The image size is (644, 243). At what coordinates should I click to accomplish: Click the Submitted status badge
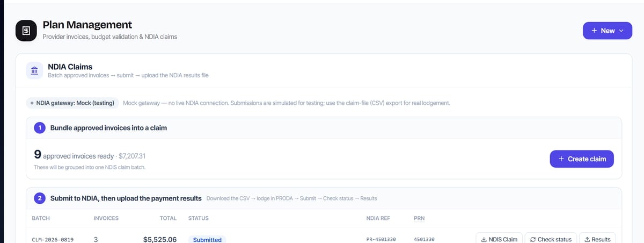click(207, 239)
